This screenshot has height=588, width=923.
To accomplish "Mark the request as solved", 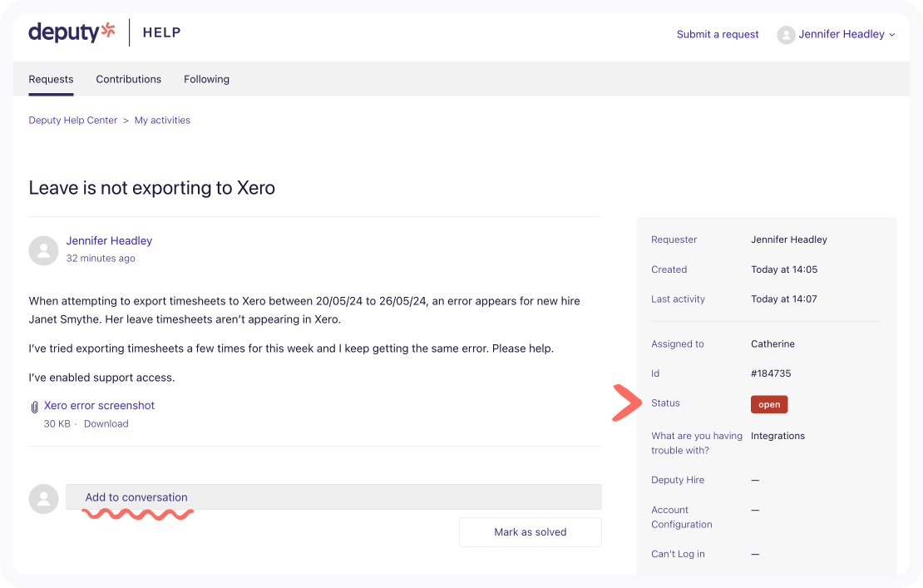I will tap(531, 532).
